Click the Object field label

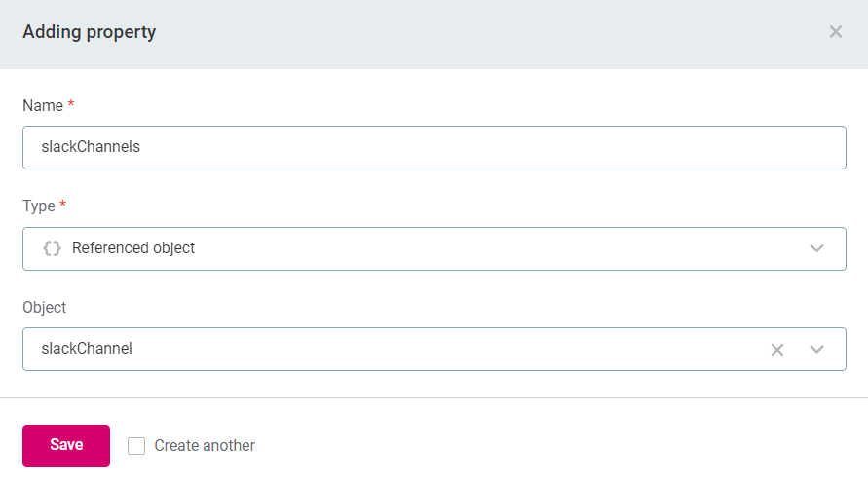point(45,307)
